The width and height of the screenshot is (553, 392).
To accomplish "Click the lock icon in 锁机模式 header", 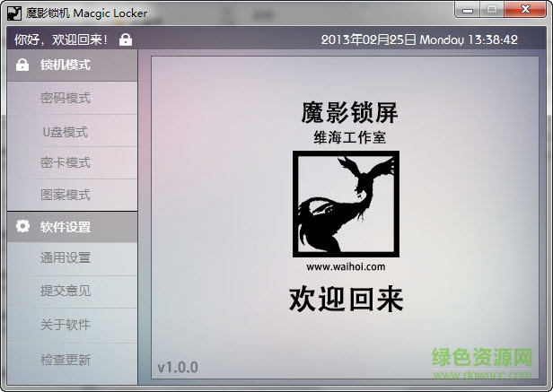I will point(22,65).
